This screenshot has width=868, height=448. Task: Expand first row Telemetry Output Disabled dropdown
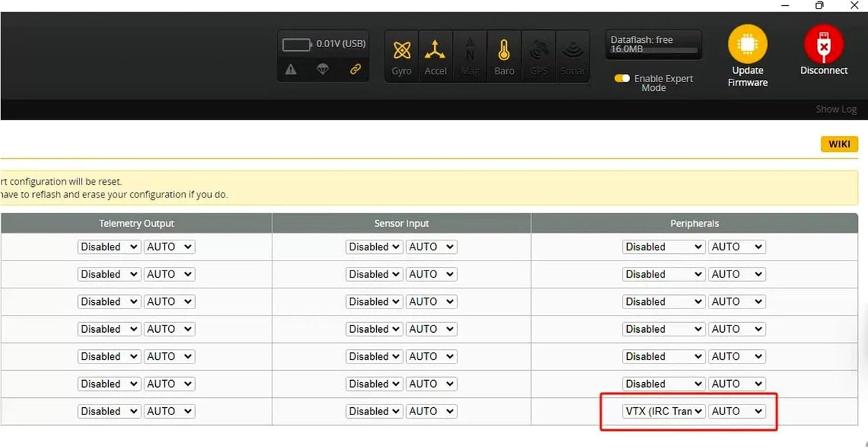(x=109, y=247)
